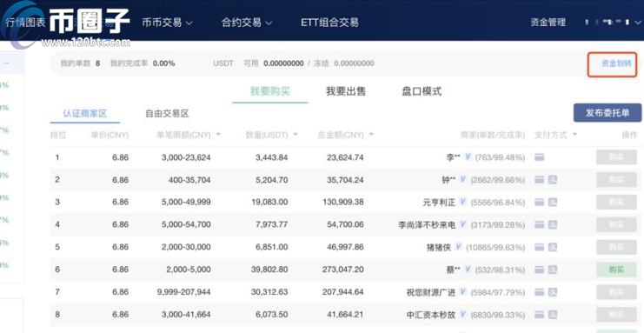Click 购买 button in 中汇资本秒放 row
644x333 pixels.
pos(616,315)
